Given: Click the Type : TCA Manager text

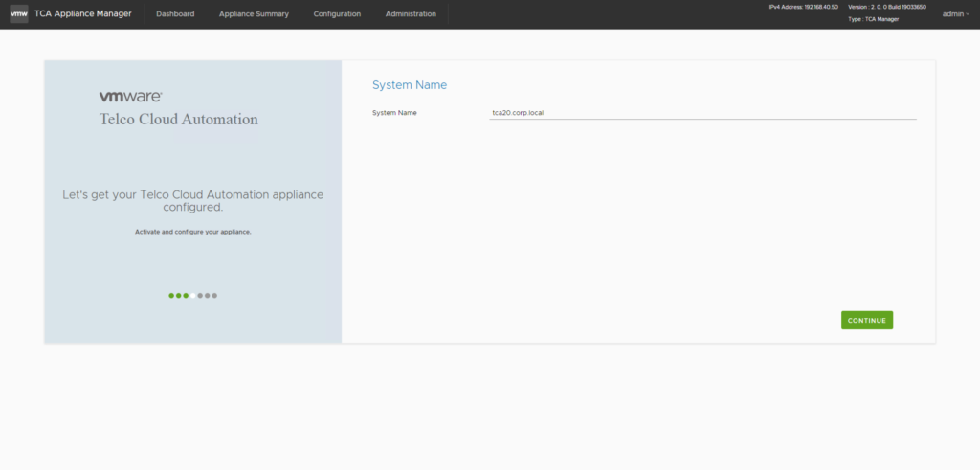Looking at the screenshot, I should [x=873, y=19].
